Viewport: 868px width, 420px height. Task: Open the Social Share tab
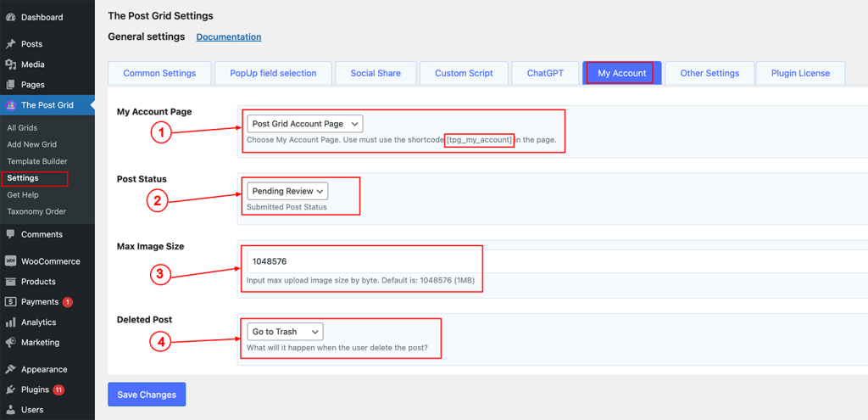click(376, 73)
